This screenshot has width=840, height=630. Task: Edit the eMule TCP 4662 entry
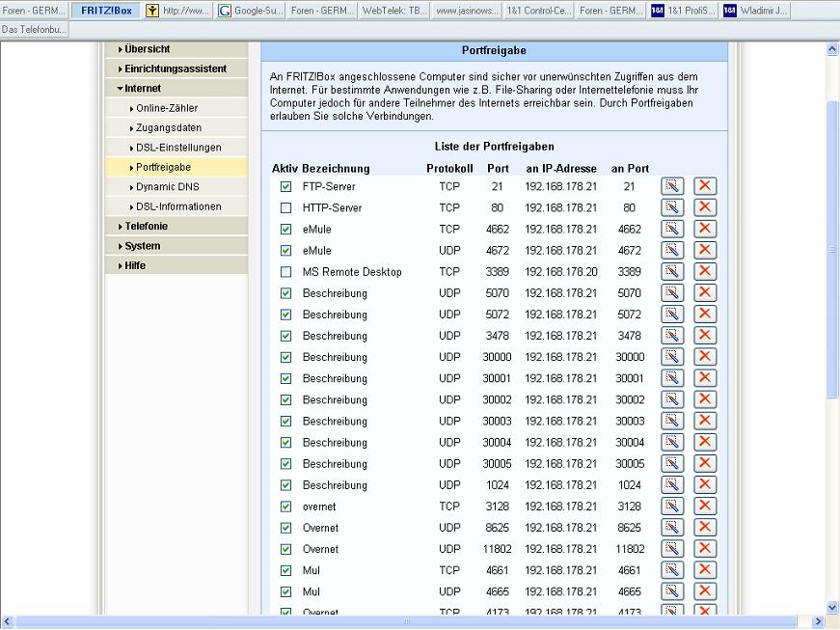672,230
